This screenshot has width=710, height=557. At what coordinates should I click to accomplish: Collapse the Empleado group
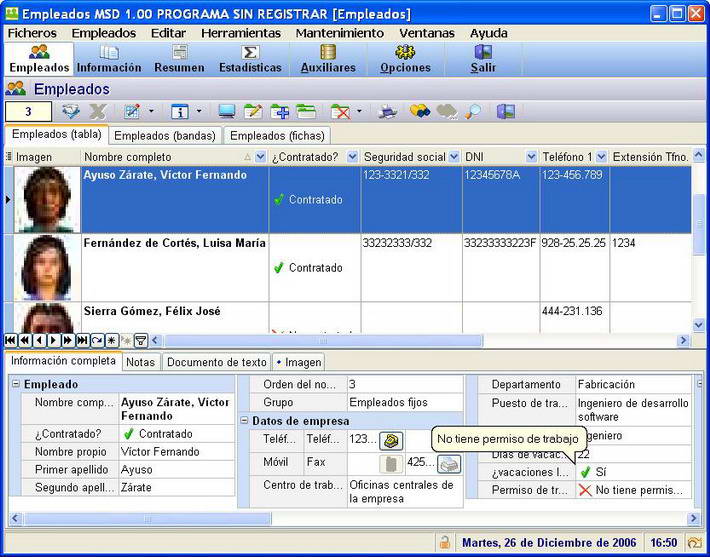click(16, 384)
